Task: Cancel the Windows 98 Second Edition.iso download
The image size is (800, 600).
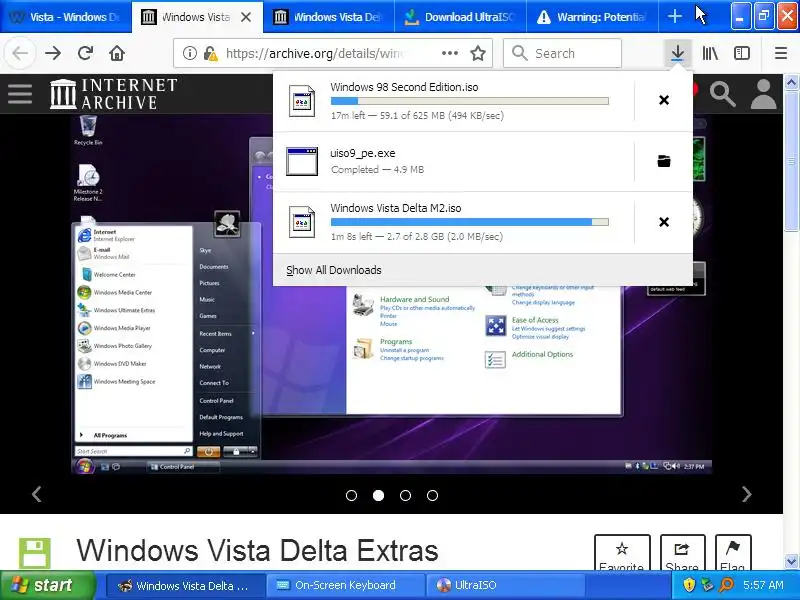Action: [x=664, y=100]
